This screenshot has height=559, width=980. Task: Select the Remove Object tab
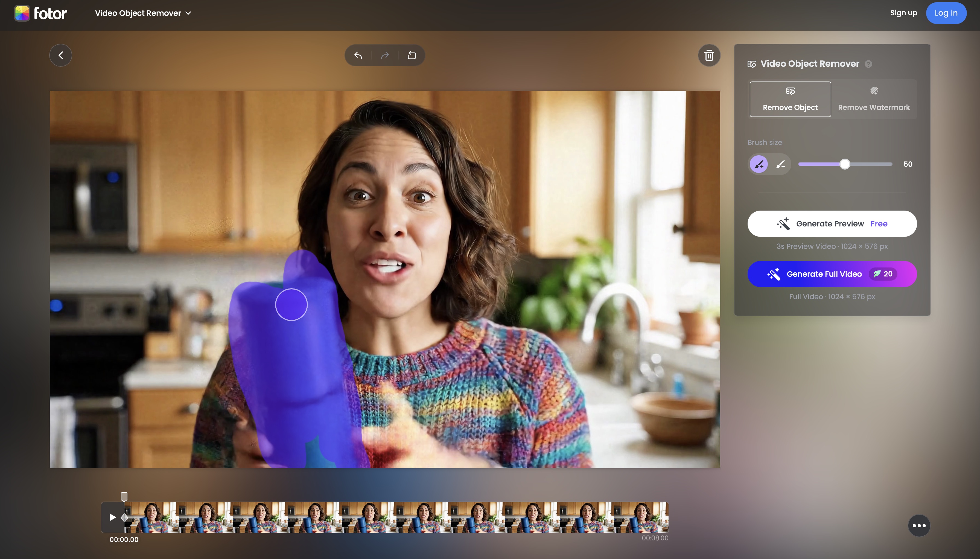(x=790, y=99)
